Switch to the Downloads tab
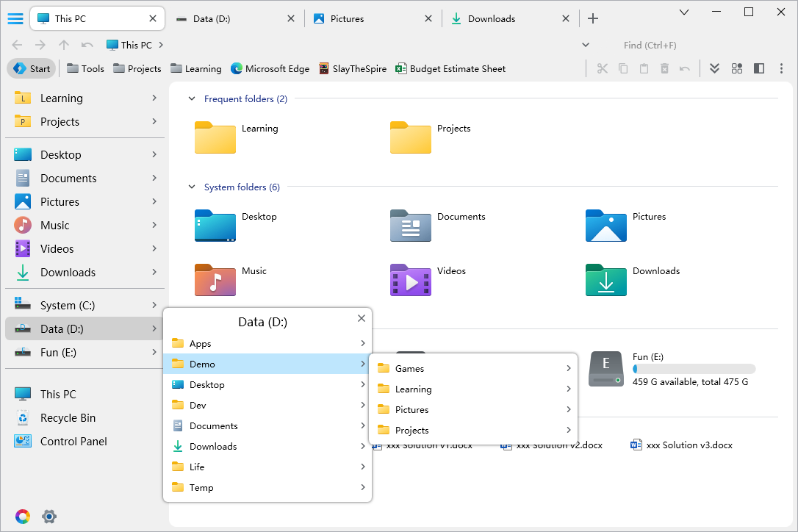Screen dimensions: 798x532 point(491,19)
